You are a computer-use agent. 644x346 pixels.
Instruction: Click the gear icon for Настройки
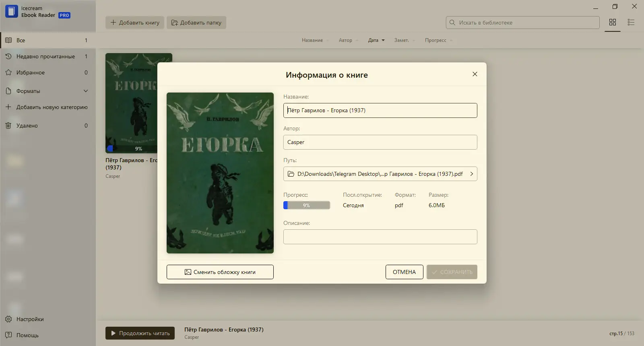pos(8,319)
